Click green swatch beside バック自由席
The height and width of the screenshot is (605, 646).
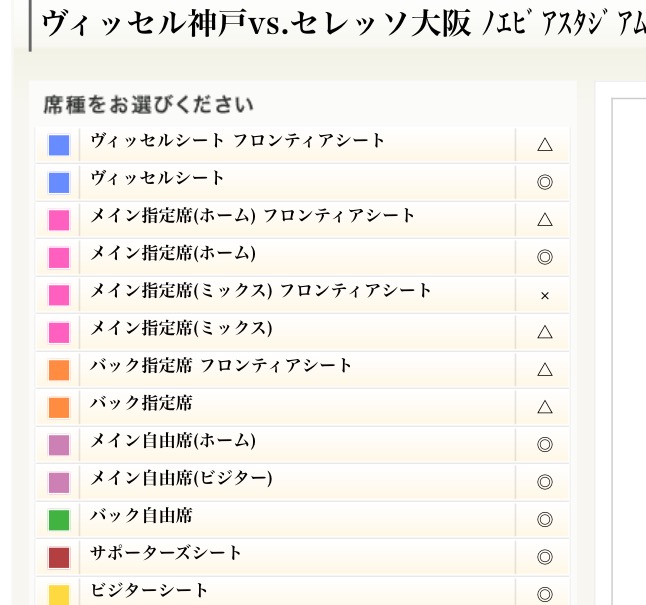59,520
